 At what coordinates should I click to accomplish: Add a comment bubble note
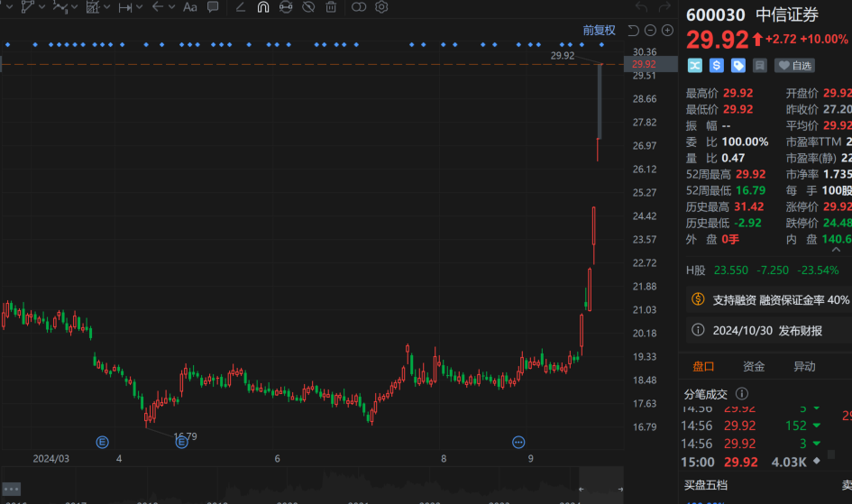(x=213, y=7)
